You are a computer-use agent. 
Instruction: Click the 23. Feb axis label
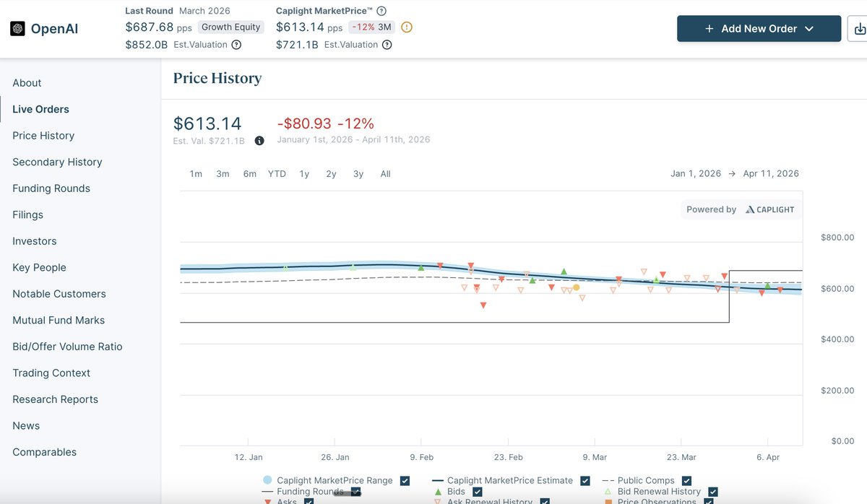[508, 457]
